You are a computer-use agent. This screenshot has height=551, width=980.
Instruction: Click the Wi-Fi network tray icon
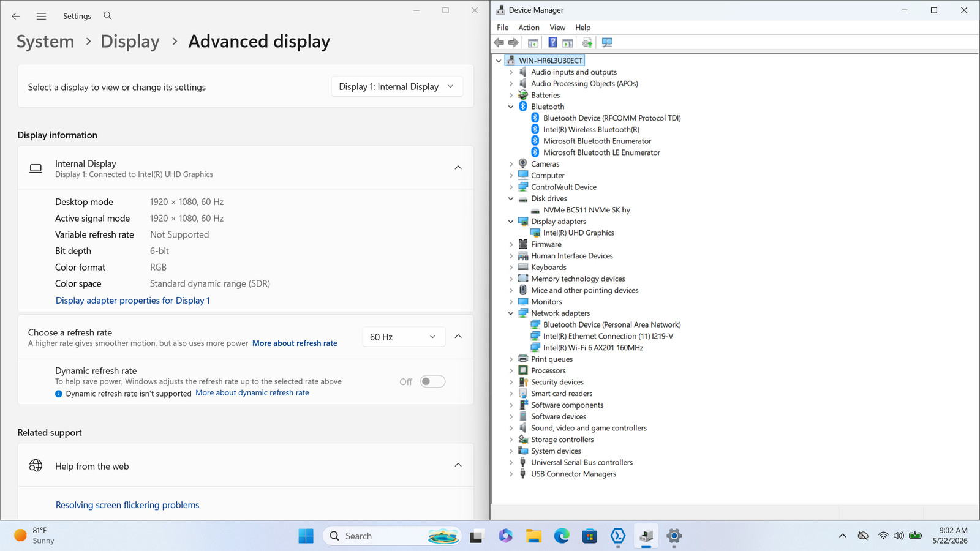(x=883, y=536)
